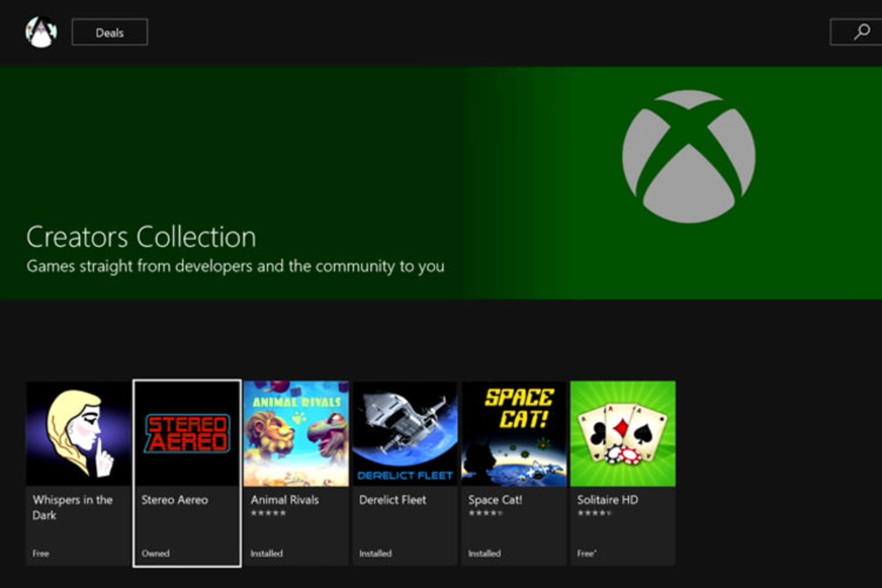This screenshot has height=588, width=882.
Task: Click the Free label under Solitaire HD
Action: 587,554
